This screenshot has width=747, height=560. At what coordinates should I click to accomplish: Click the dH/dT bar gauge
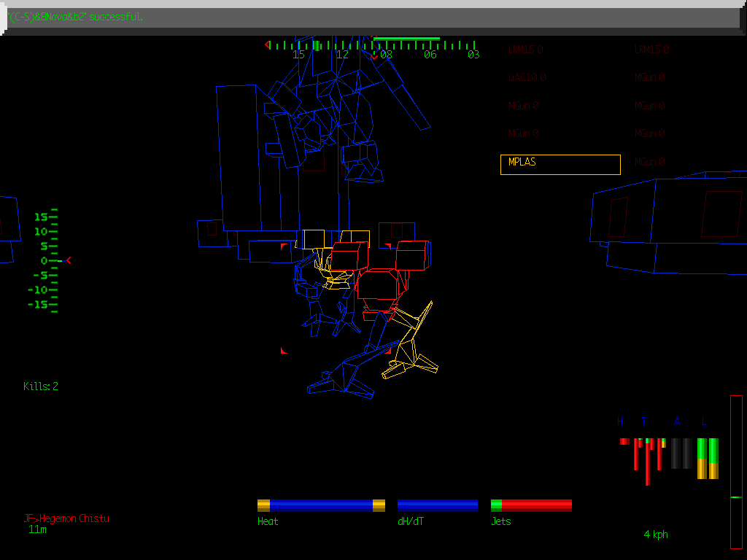coord(438,504)
